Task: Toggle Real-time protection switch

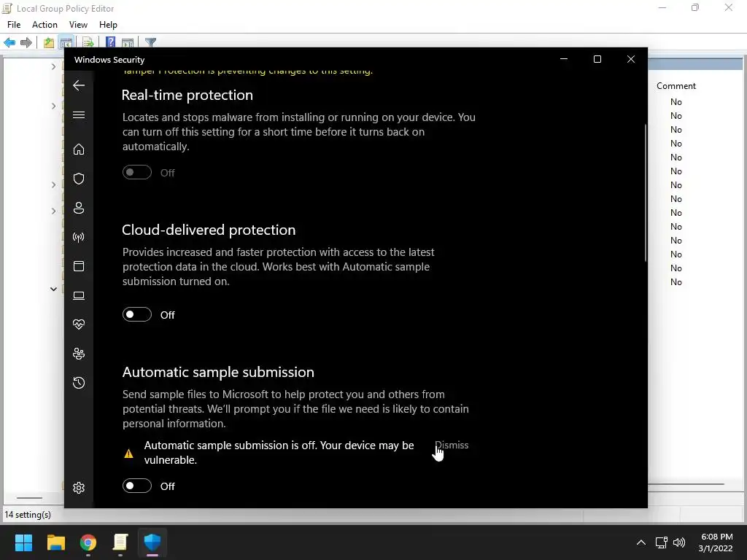Action: [x=137, y=172]
